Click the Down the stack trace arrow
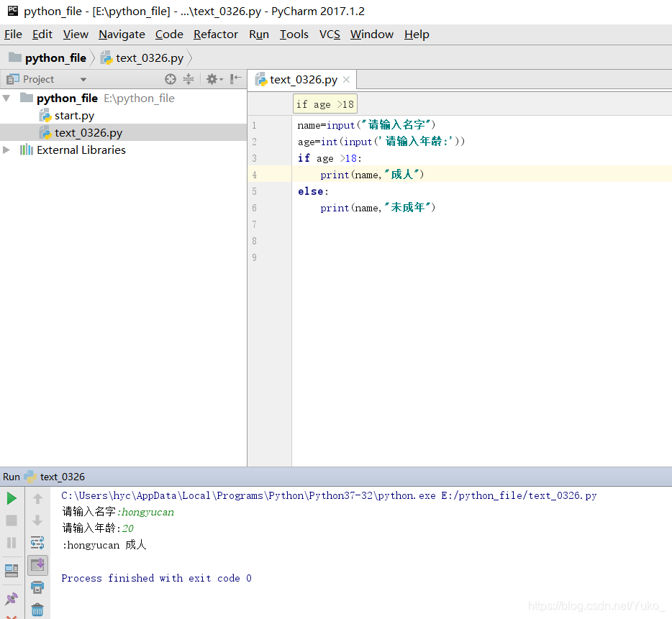The height and width of the screenshot is (619, 672). pyautogui.click(x=37, y=521)
